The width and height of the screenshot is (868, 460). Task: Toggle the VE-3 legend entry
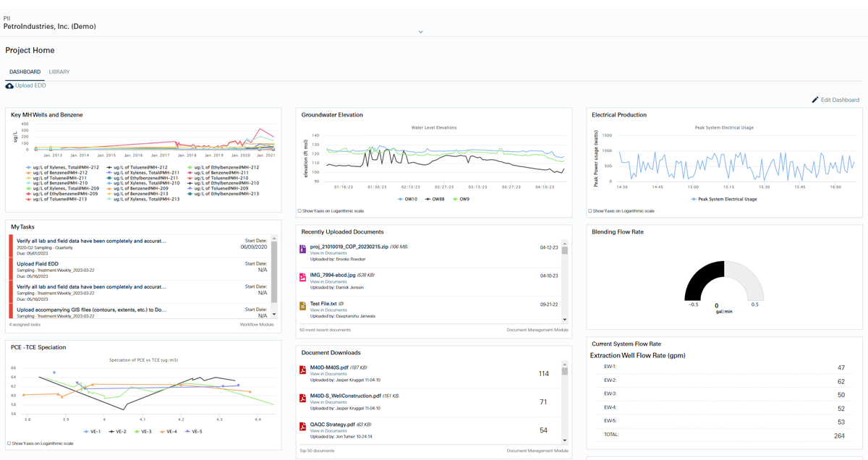(142, 432)
